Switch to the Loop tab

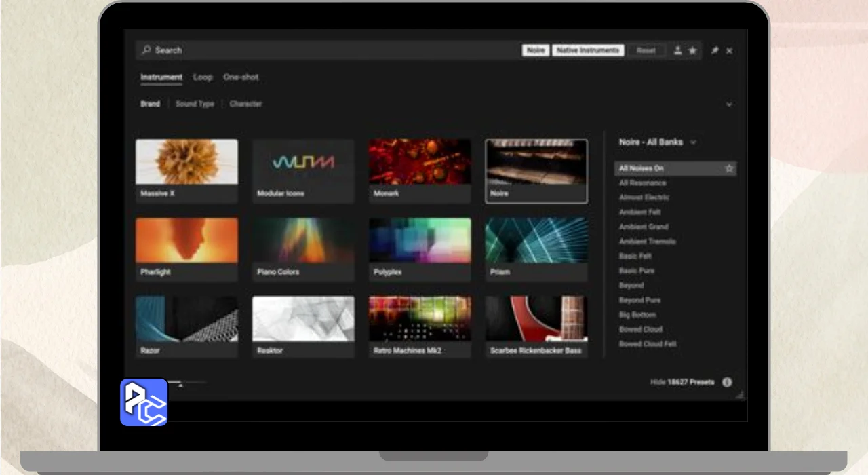203,77
